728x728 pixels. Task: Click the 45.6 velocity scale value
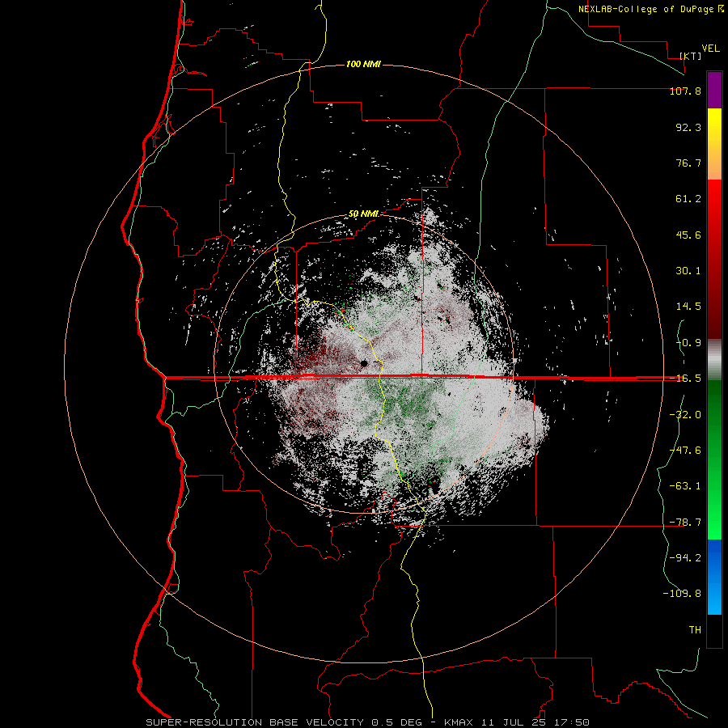(688, 235)
